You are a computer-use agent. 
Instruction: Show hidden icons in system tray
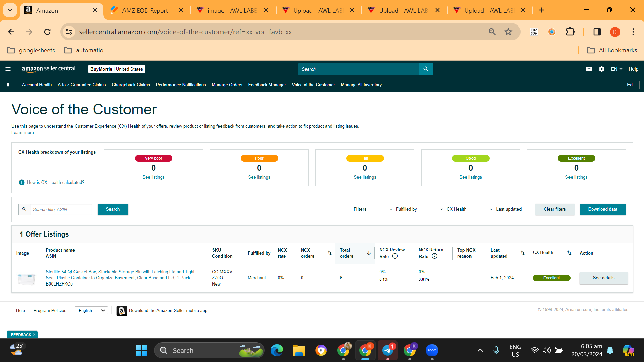[x=480, y=350]
